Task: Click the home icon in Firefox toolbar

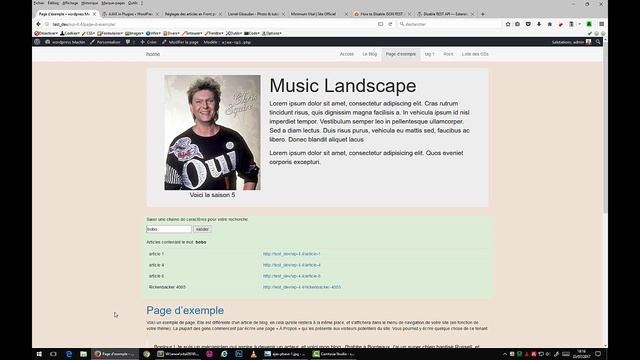Action: click(550, 24)
